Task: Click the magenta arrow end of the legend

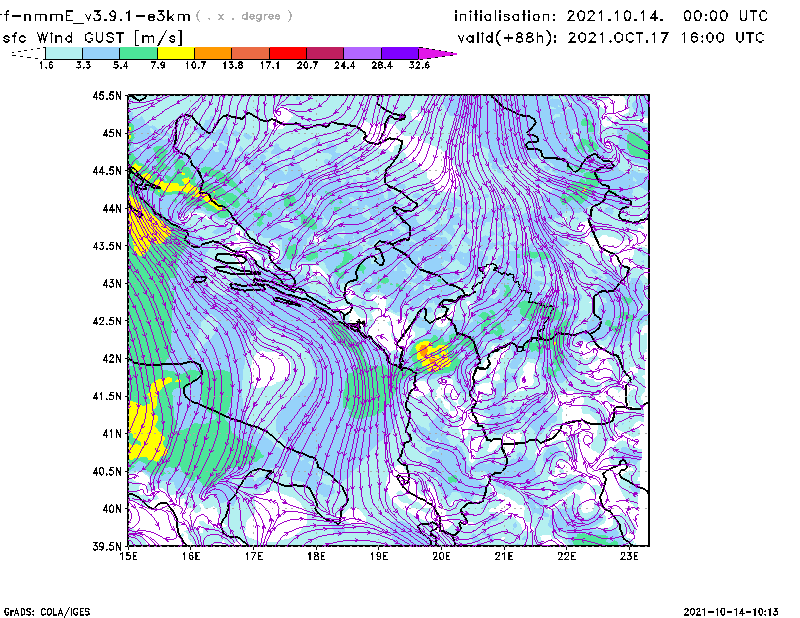Action: point(437,53)
